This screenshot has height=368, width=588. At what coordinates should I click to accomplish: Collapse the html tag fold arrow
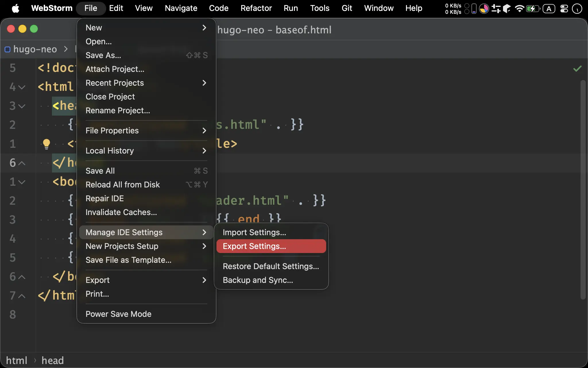tap(22, 87)
